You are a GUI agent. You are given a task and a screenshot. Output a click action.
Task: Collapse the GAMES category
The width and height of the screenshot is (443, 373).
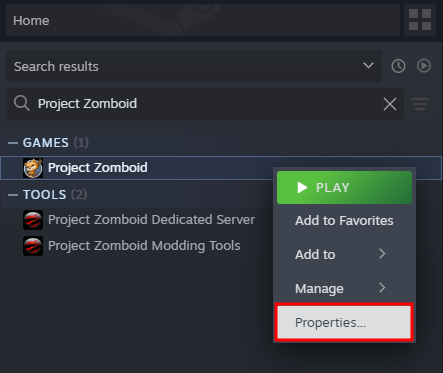click(13, 143)
